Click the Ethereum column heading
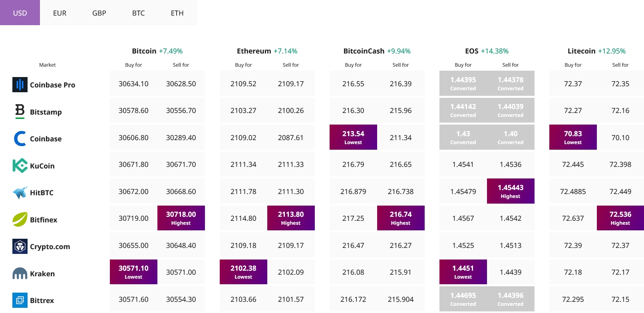644x313 pixels. coord(254,51)
